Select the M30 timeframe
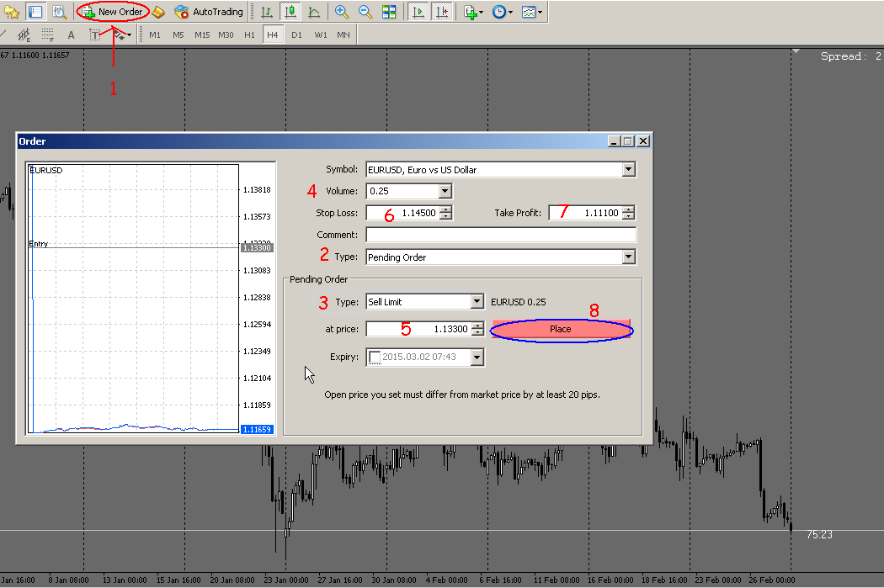The width and height of the screenshot is (884, 588). pyautogui.click(x=226, y=35)
